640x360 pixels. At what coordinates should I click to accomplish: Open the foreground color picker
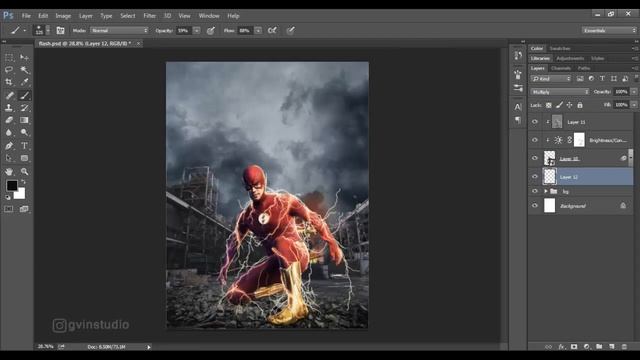click(11, 186)
